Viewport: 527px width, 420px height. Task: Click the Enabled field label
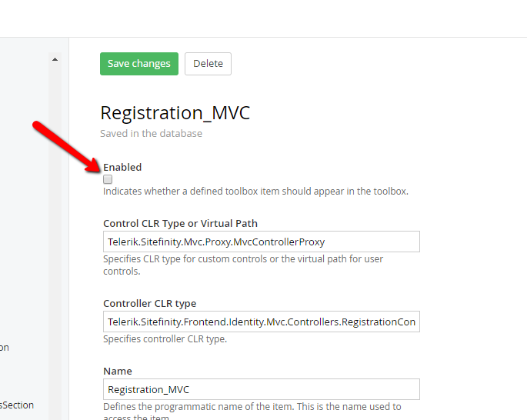click(x=122, y=167)
